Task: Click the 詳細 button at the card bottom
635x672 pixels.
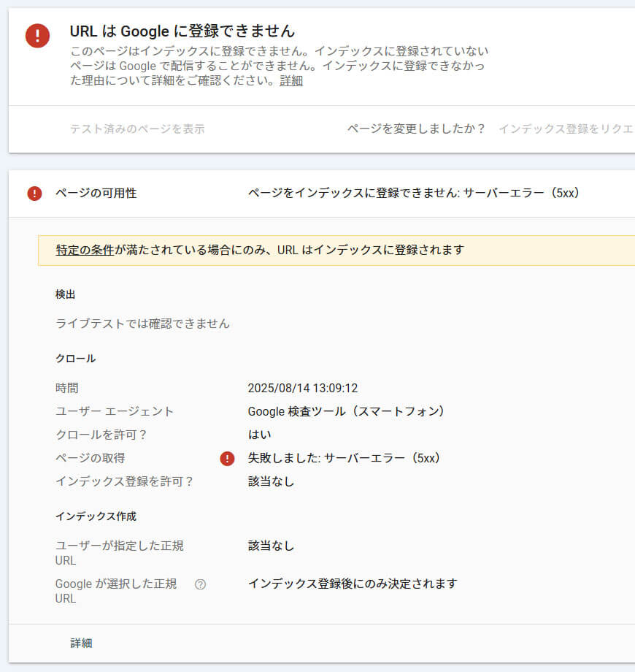Action: pos(81,643)
